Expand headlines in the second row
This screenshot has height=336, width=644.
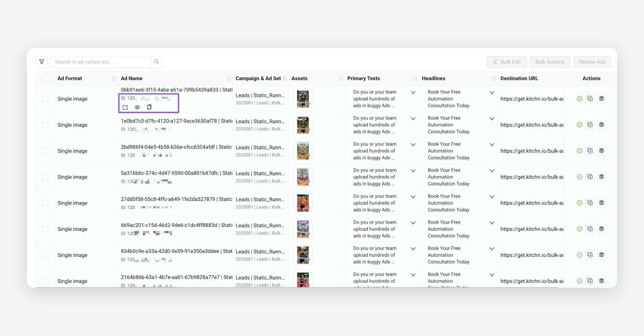click(x=492, y=119)
